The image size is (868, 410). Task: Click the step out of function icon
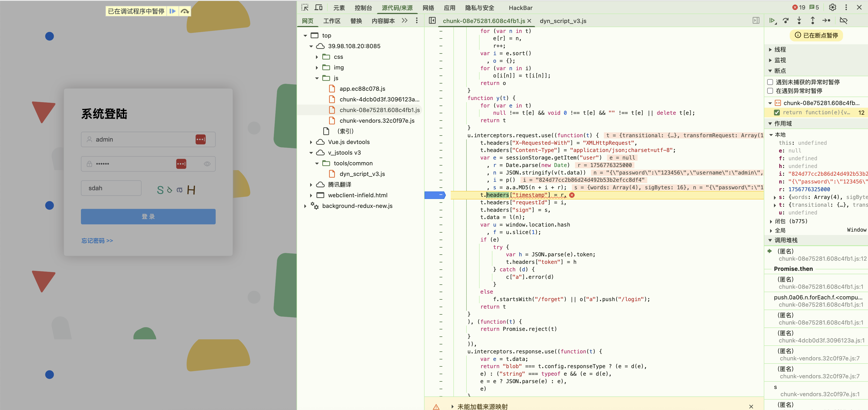[x=813, y=21]
